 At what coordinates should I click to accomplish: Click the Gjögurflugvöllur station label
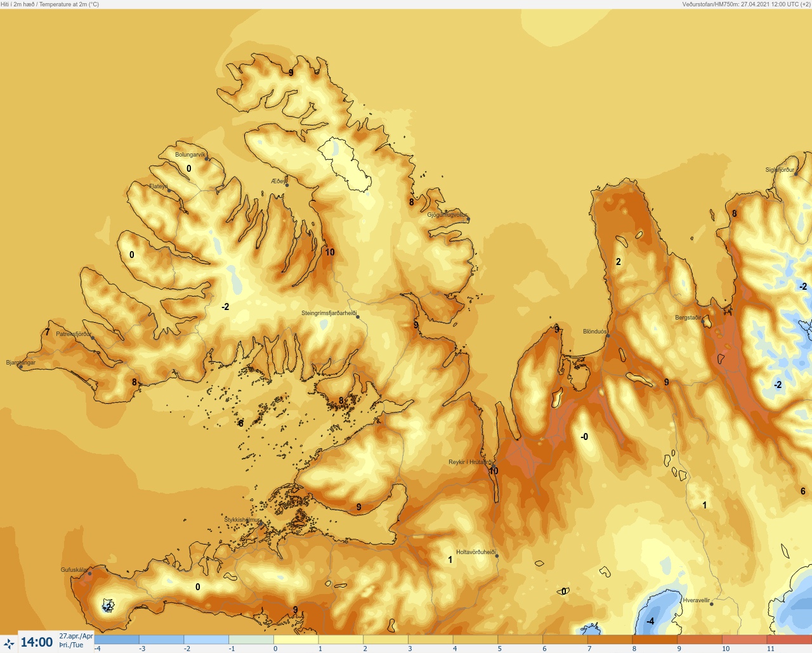(x=447, y=215)
